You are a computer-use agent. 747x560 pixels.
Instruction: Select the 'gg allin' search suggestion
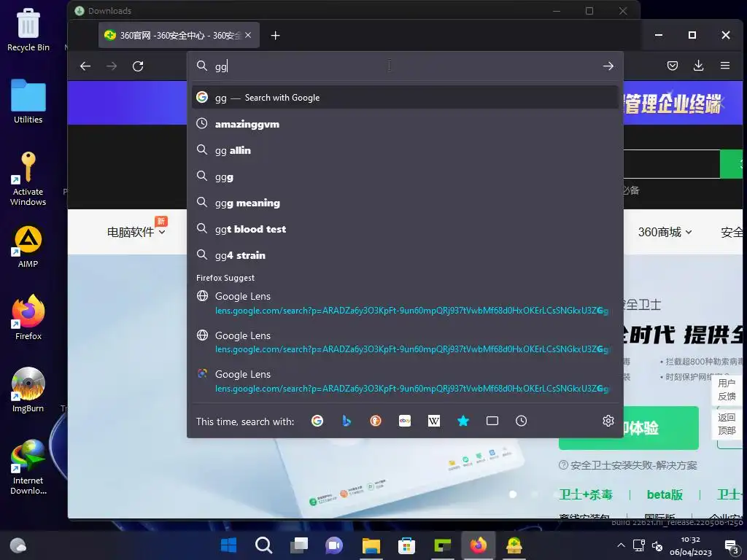(405, 150)
